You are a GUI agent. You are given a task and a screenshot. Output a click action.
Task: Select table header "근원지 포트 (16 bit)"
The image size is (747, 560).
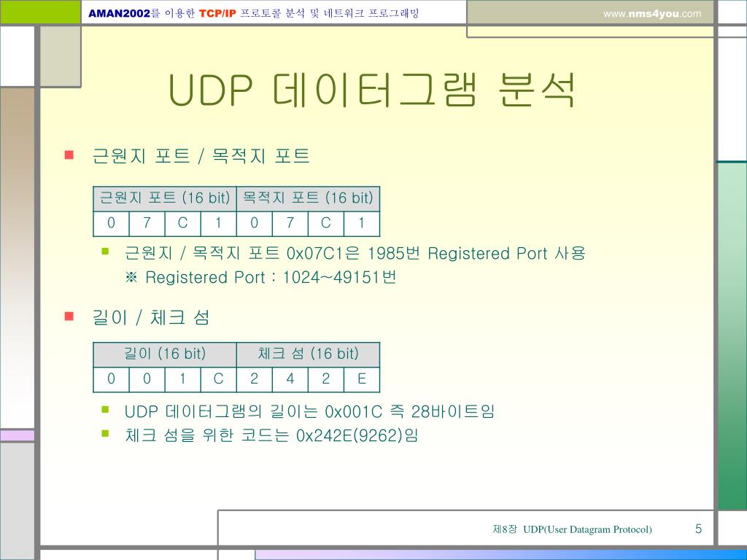(165, 198)
